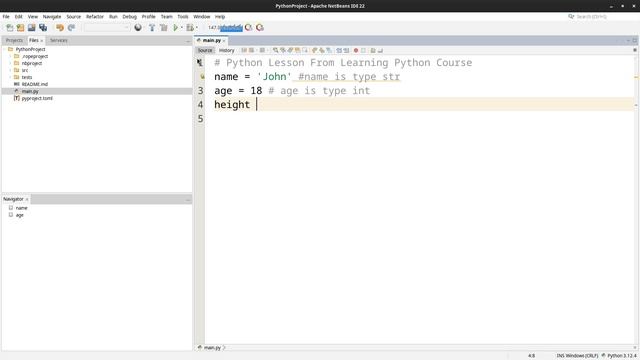Close the Files tab
The height and width of the screenshot is (360, 640).
pos(42,41)
